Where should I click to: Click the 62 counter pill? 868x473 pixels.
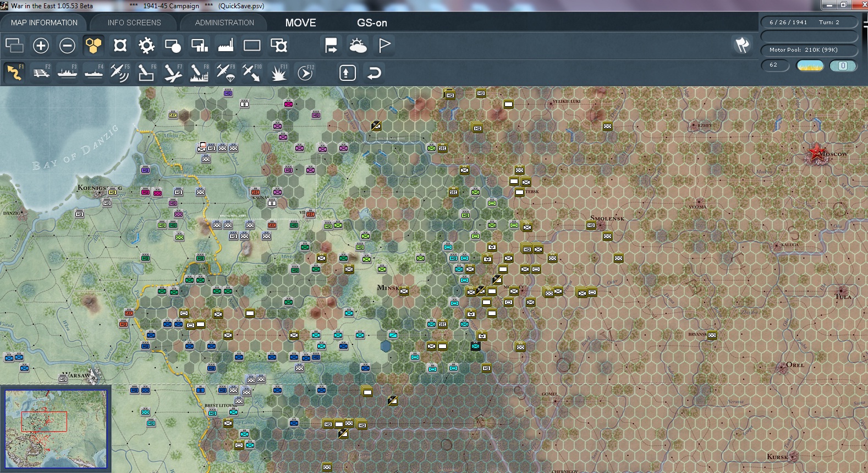click(x=776, y=65)
